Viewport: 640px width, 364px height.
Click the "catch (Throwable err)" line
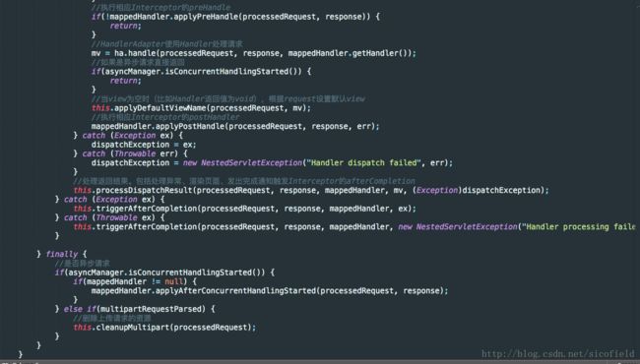[130, 153]
